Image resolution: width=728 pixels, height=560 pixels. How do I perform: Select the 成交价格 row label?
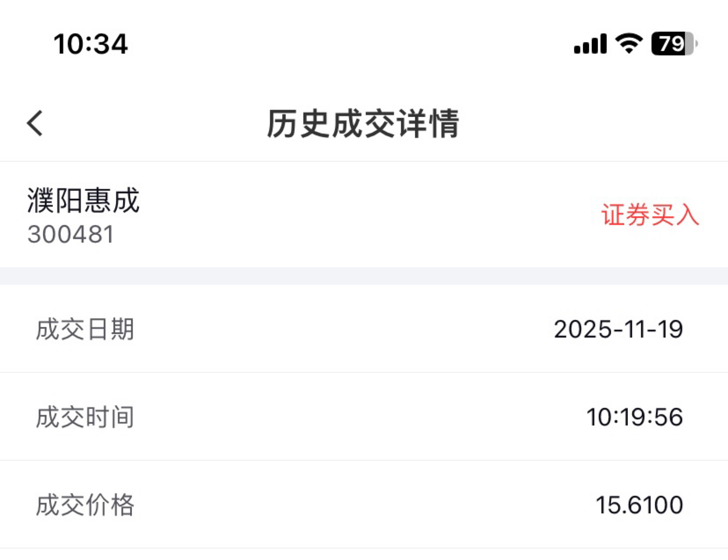click(x=85, y=505)
